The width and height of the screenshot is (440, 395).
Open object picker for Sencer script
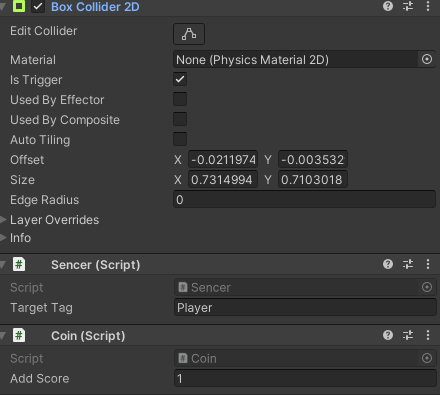[x=427, y=287]
